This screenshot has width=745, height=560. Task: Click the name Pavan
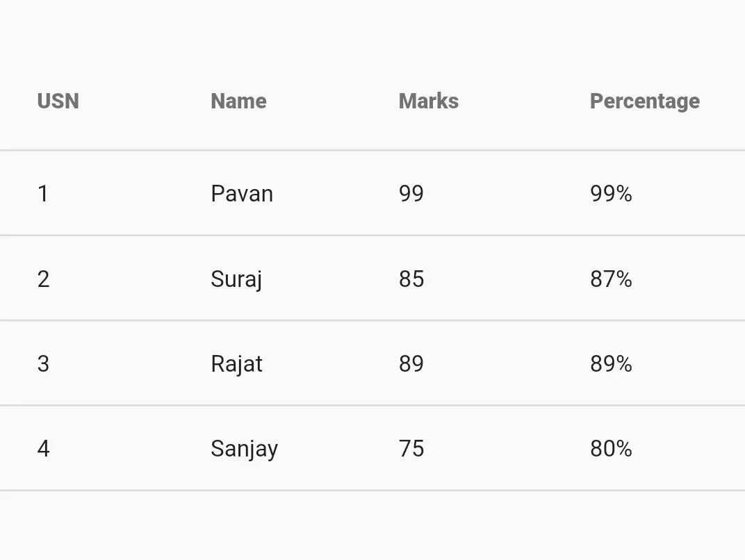(241, 194)
